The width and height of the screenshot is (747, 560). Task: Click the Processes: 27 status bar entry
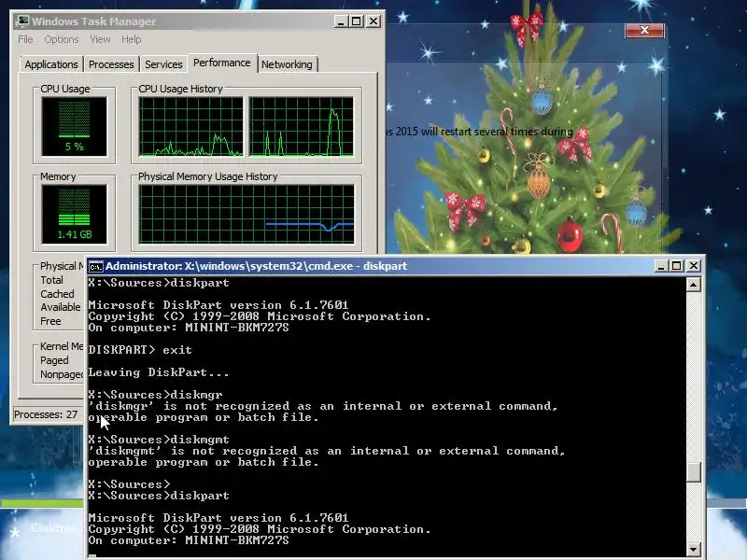pyautogui.click(x=46, y=414)
